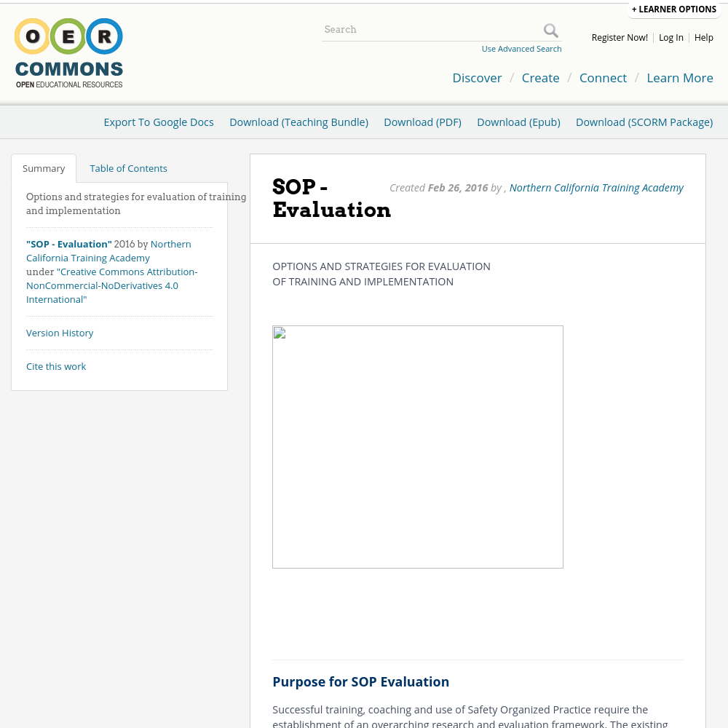The width and height of the screenshot is (728, 728).
Task: Open Version History link
Action: click(60, 333)
